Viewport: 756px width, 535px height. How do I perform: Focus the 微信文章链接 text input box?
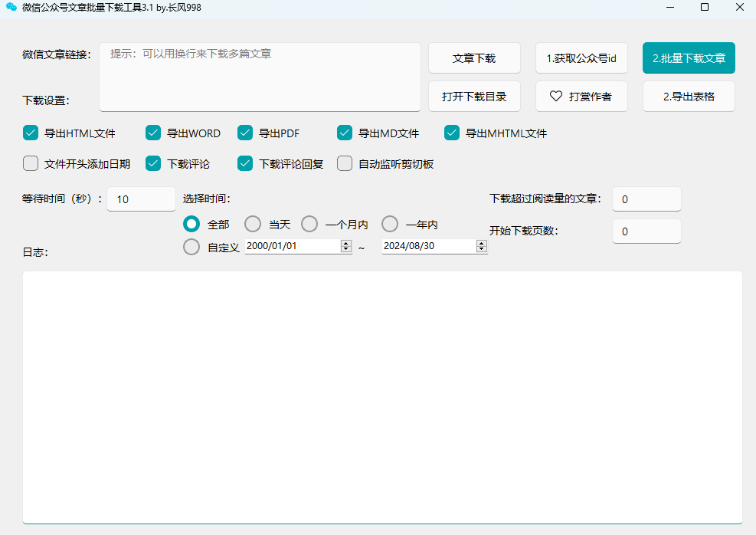[x=260, y=77]
